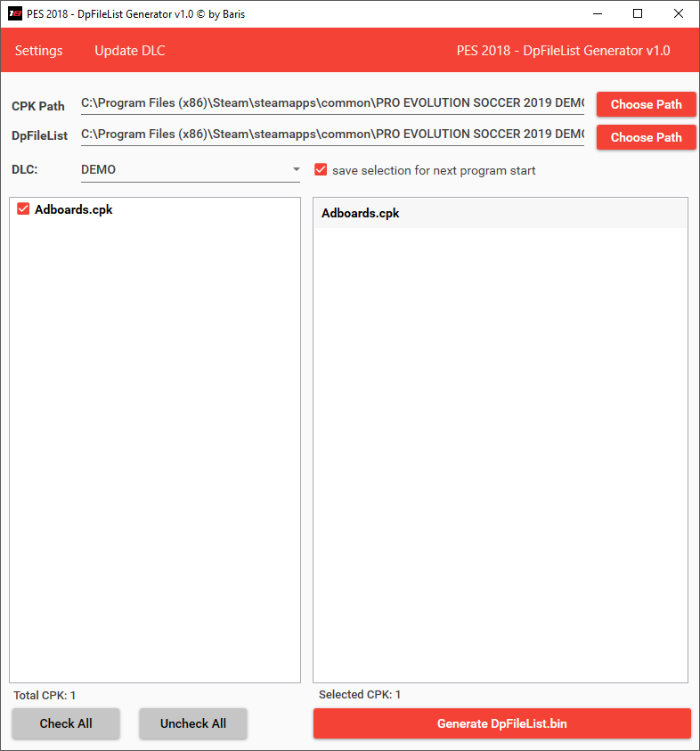The width and height of the screenshot is (700, 751).
Task: Click the DLC: label
Action: click(x=24, y=169)
